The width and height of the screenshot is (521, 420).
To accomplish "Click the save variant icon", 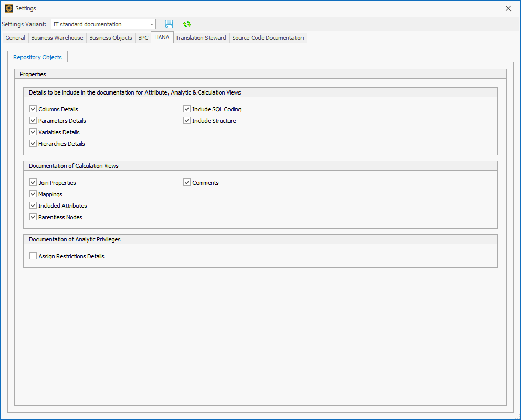I will [x=169, y=24].
